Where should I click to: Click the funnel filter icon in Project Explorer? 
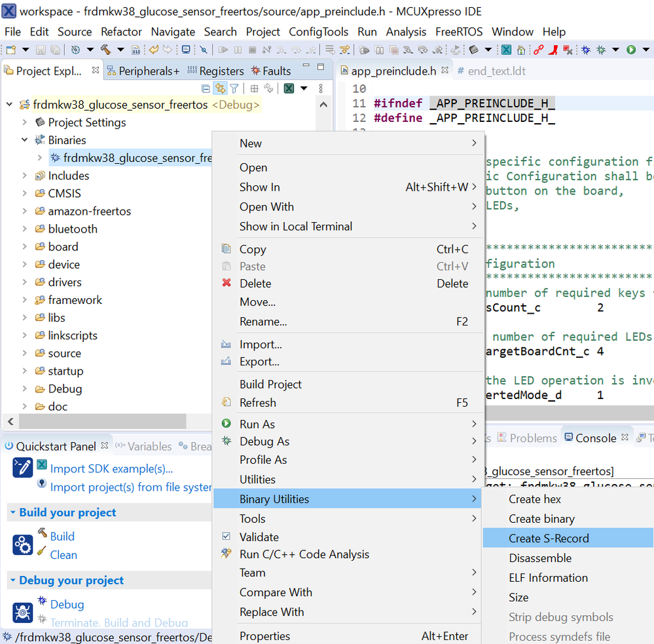coord(234,88)
